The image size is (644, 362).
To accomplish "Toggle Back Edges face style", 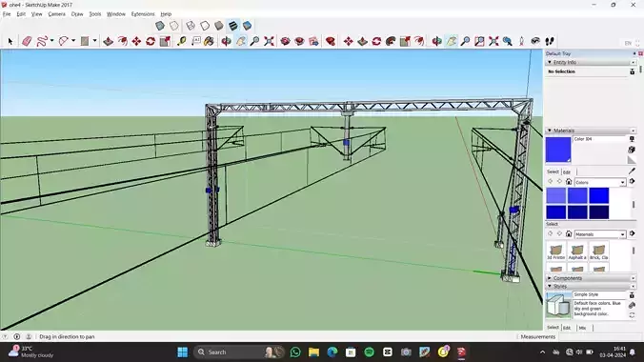I will coord(174,26).
